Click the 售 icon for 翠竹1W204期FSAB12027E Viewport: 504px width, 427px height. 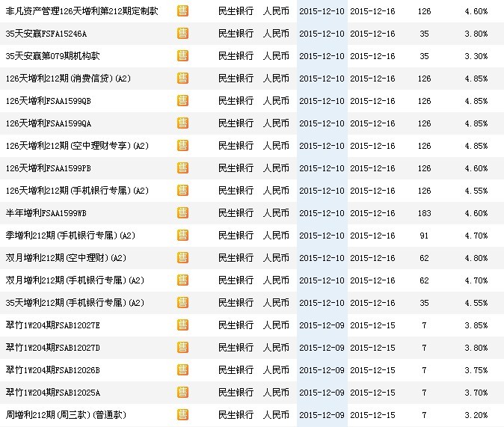[x=182, y=325]
